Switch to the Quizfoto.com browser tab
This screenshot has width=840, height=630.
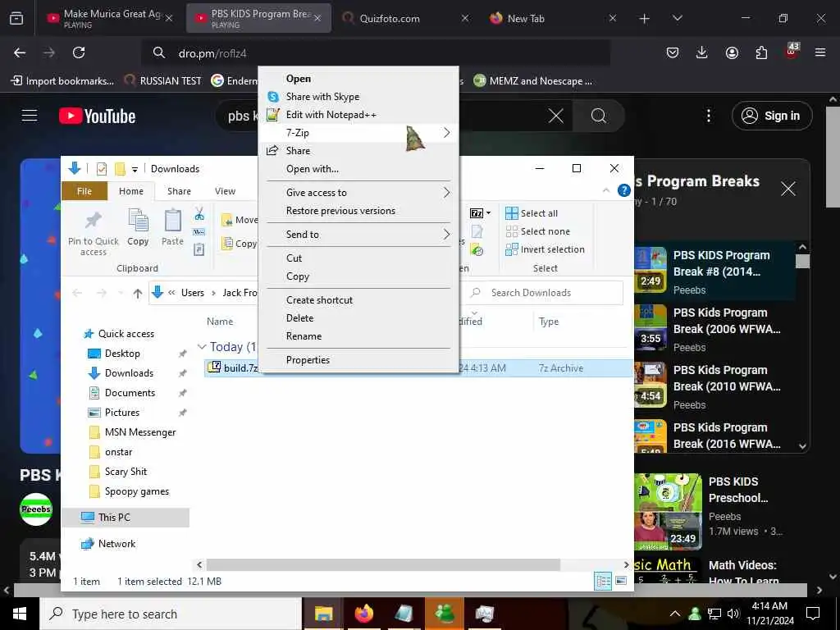click(x=405, y=18)
